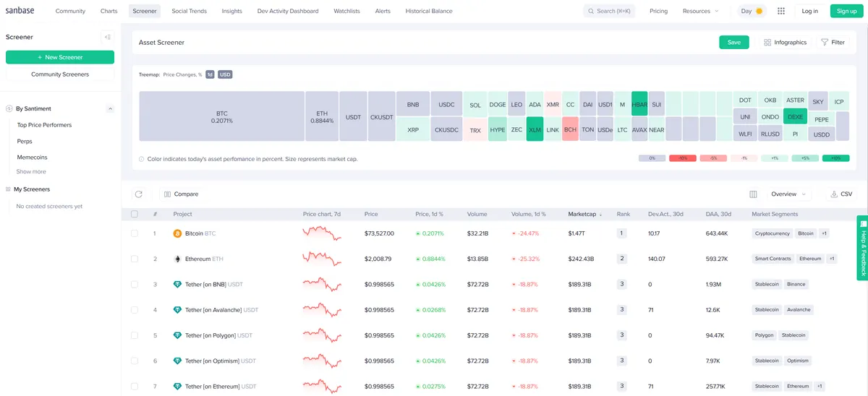Expand the Resources menu

[x=700, y=11]
